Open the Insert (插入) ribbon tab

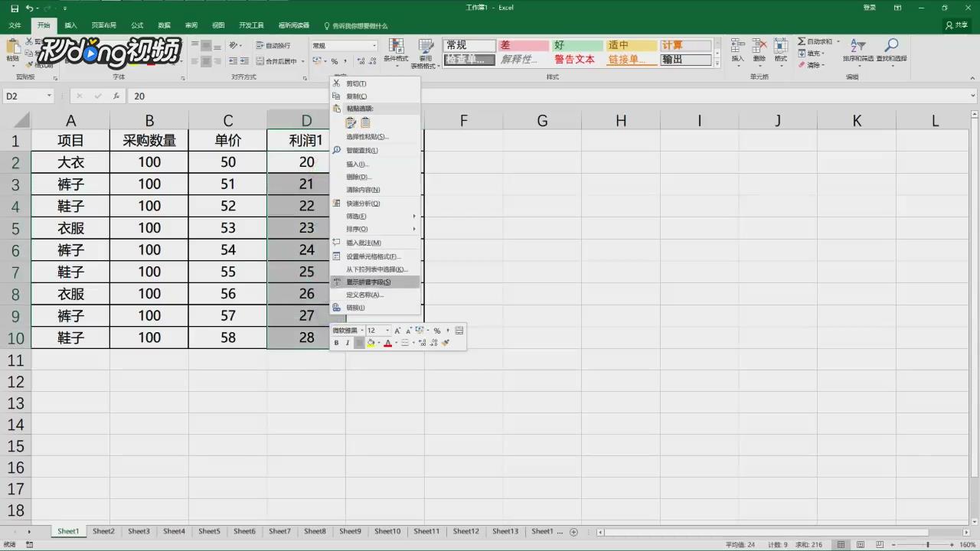tap(70, 25)
